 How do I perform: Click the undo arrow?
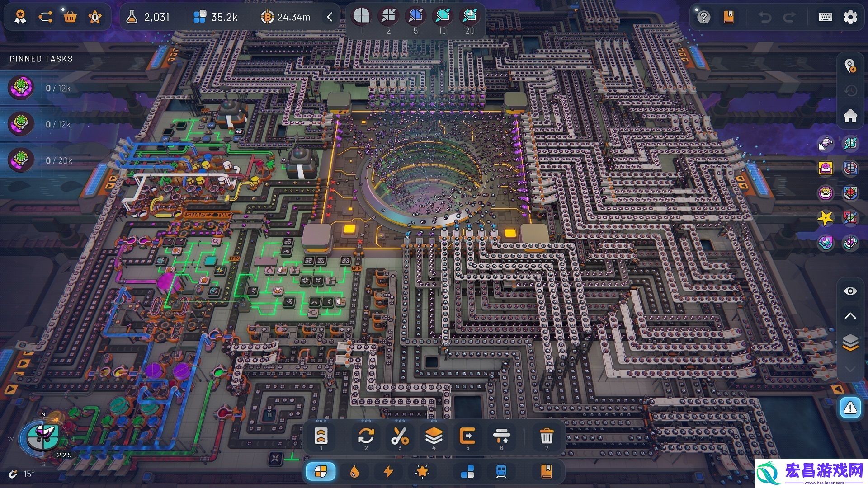764,17
